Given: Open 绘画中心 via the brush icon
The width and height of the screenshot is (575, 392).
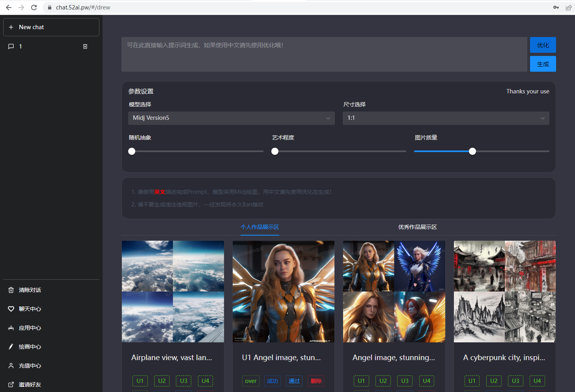Looking at the screenshot, I should click(11, 347).
